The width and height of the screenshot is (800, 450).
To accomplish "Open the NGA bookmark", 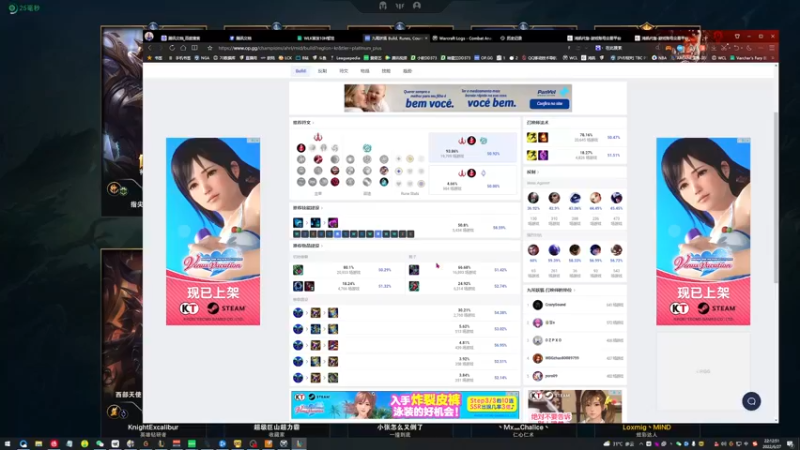I will 202,58.
